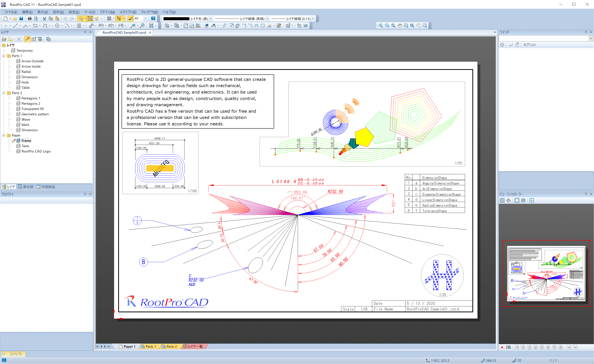The height and width of the screenshot is (364, 594).
Task: Click the Undo arrow icon
Action: [x=65, y=19]
